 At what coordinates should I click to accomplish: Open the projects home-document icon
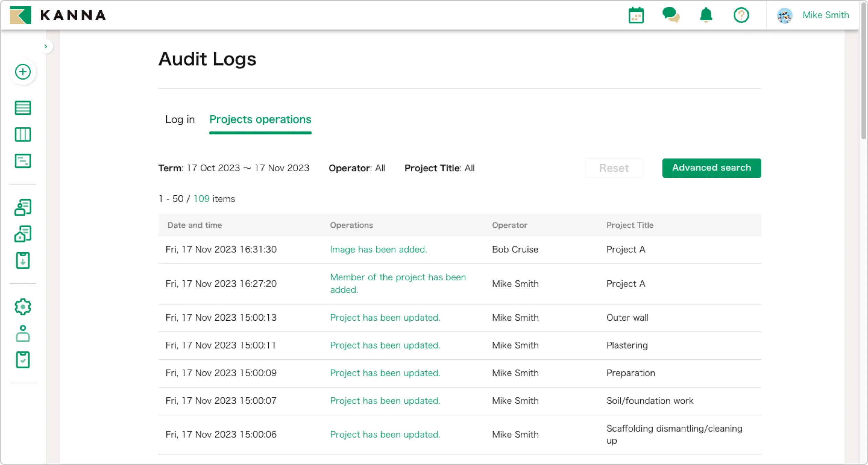[x=23, y=234]
